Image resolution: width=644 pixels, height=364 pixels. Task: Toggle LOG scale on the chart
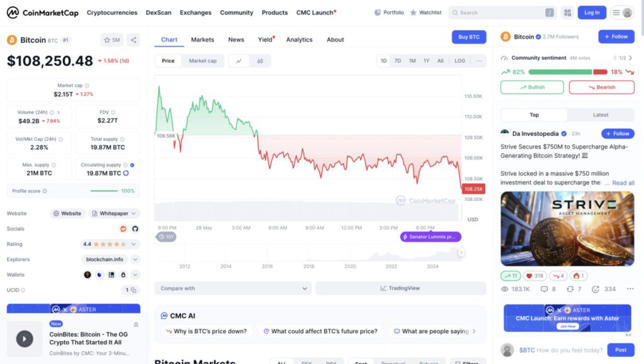click(460, 61)
